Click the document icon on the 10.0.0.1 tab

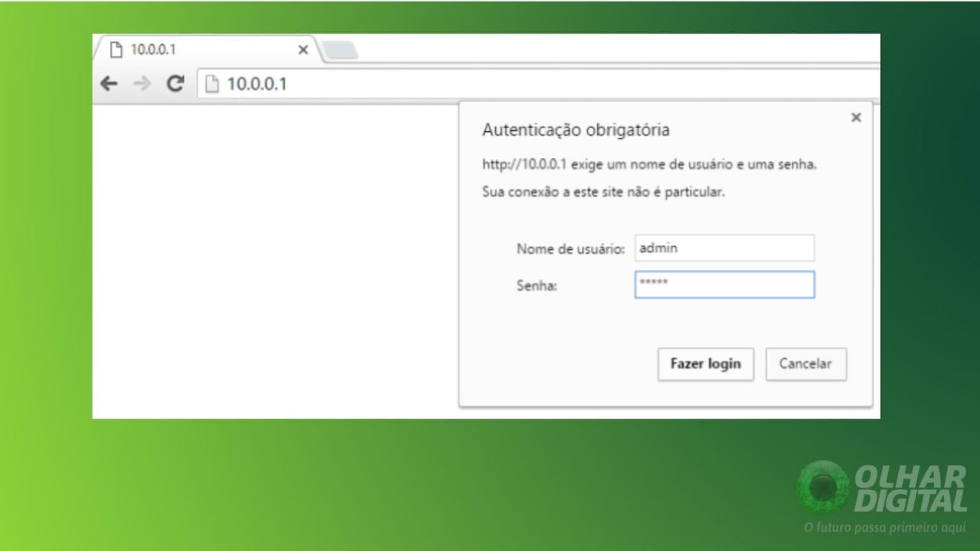[117, 49]
